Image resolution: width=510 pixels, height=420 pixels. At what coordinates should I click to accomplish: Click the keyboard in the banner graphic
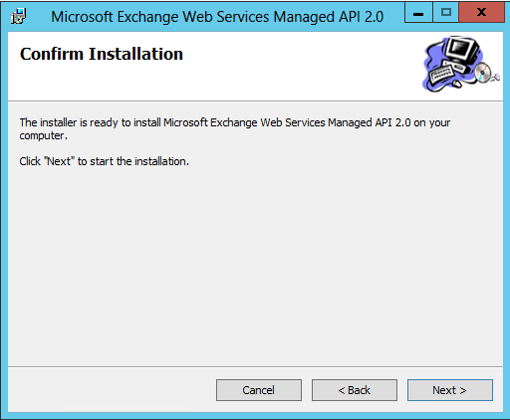click(441, 74)
